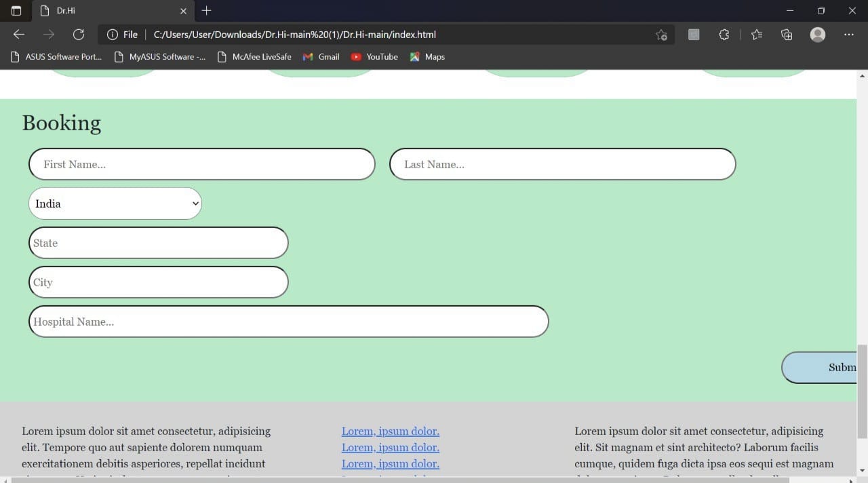Screen dimensions: 868x483
Task: Open the tab actions menu icon
Action: point(16,11)
